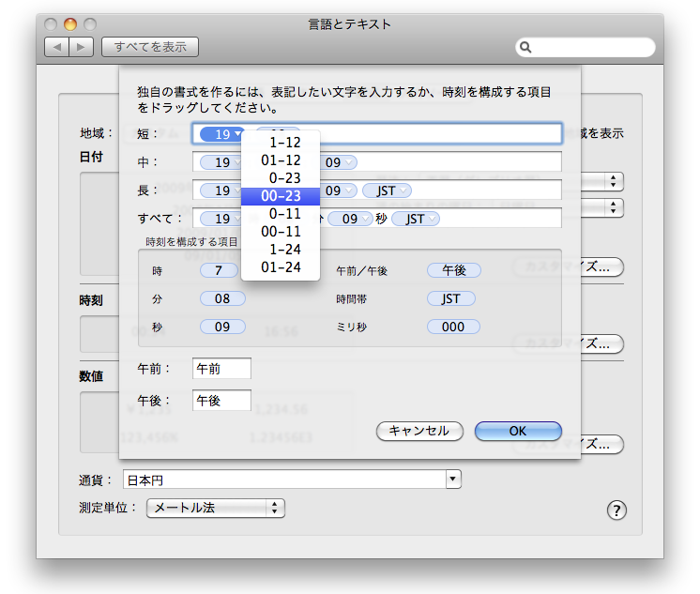The height and width of the screenshot is (594, 700).
Task: Click the すべてを表示 toolbar button
Action: 150,47
